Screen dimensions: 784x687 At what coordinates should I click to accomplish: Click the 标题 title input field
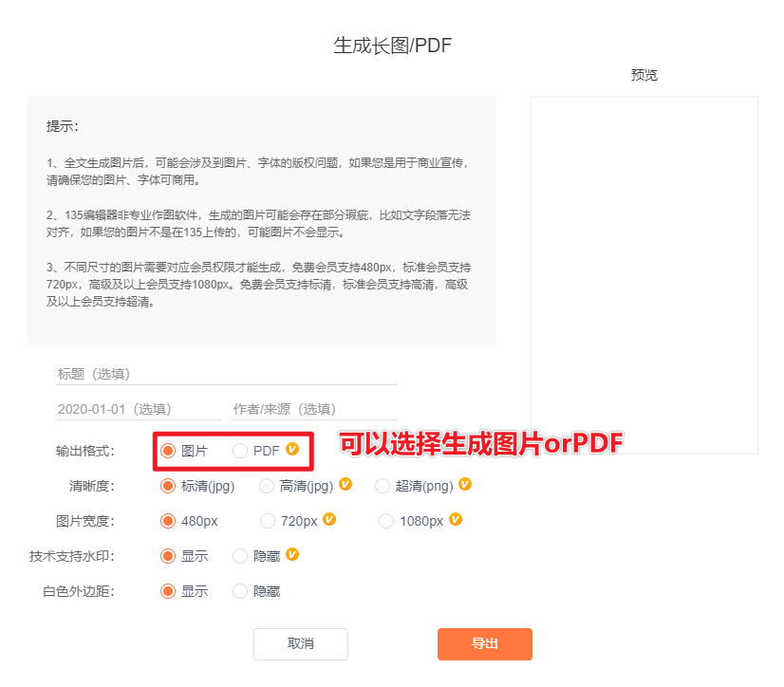[x=226, y=374]
